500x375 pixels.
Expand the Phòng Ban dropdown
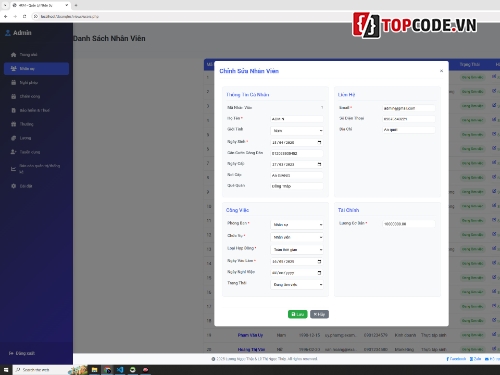pyautogui.click(x=297, y=225)
